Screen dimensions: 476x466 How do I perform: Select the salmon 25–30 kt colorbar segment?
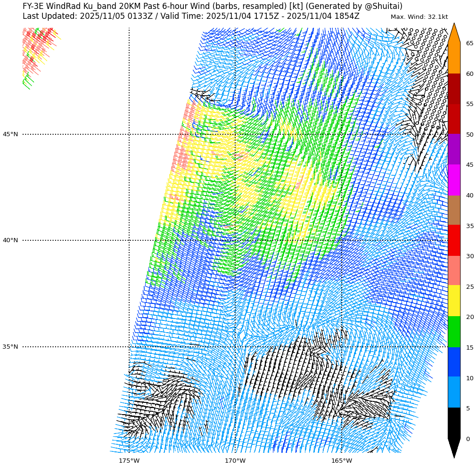[454, 271]
